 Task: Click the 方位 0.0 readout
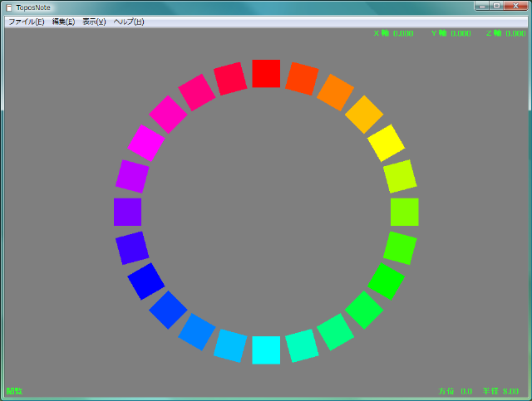click(456, 391)
